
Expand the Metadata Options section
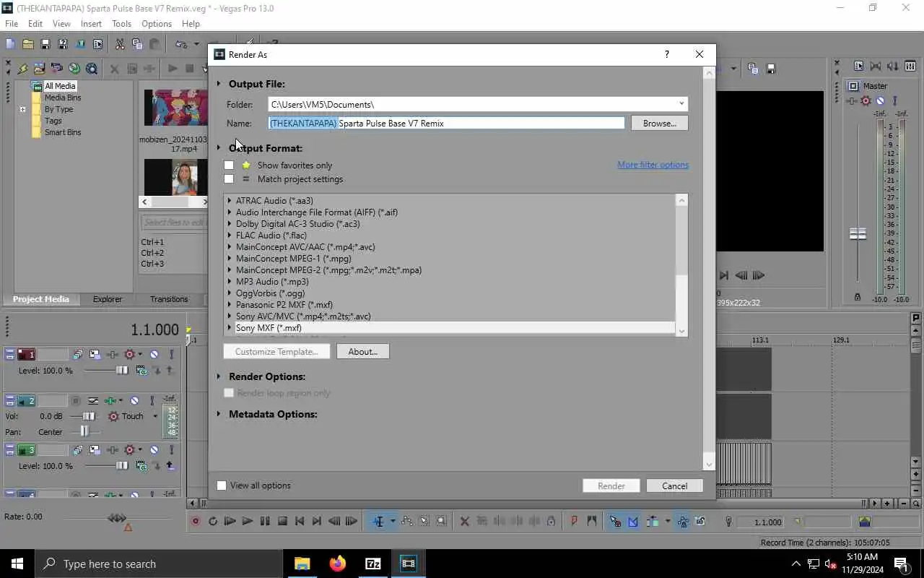tap(219, 414)
